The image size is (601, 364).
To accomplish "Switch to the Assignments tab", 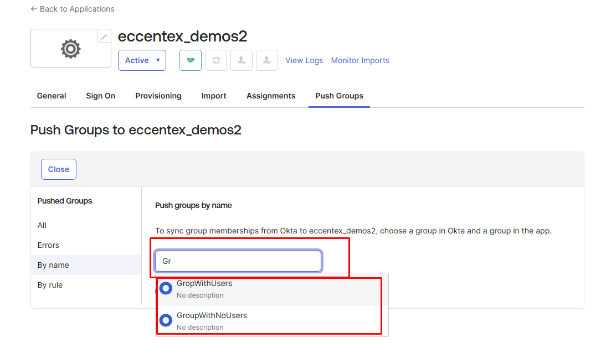I will coord(271,96).
